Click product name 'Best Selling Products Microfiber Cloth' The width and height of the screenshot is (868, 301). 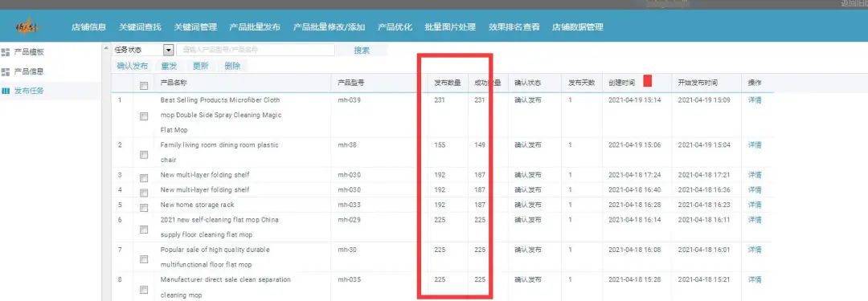pos(220,100)
